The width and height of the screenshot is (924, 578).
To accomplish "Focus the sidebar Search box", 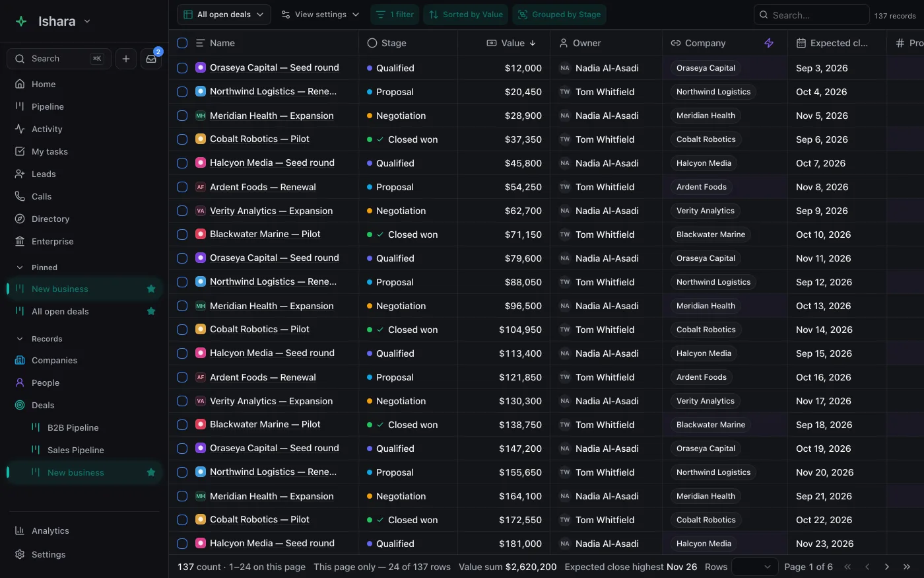I will [59, 59].
